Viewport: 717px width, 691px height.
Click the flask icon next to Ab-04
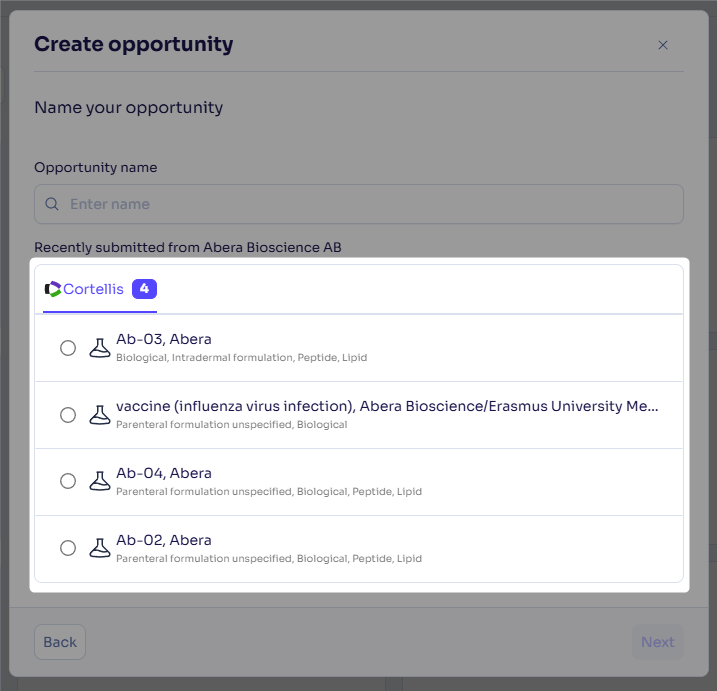(100, 481)
